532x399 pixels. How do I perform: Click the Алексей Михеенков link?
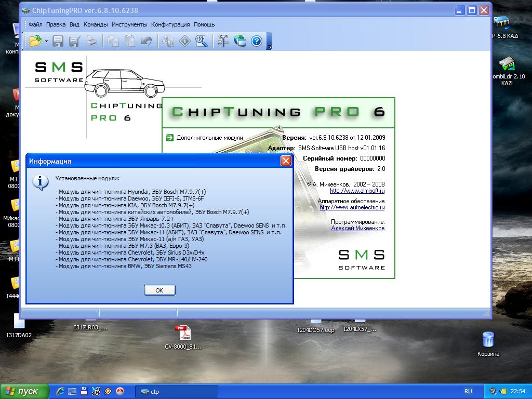(358, 228)
